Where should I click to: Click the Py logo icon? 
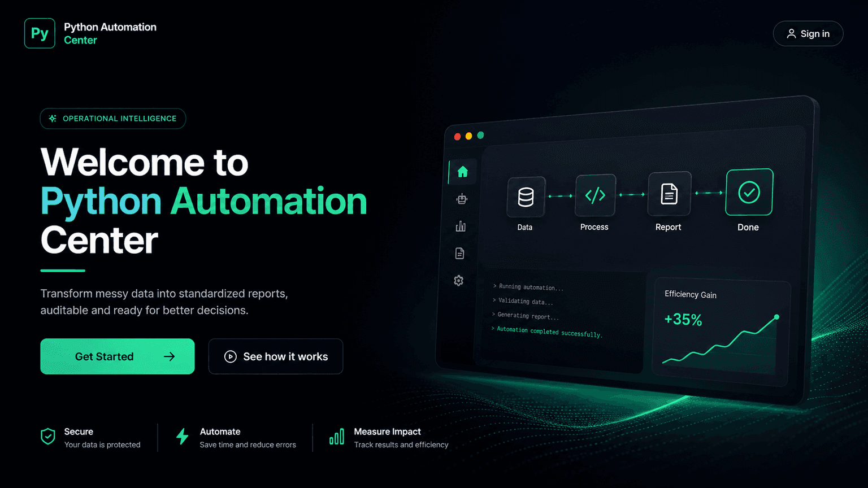tap(40, 33)
